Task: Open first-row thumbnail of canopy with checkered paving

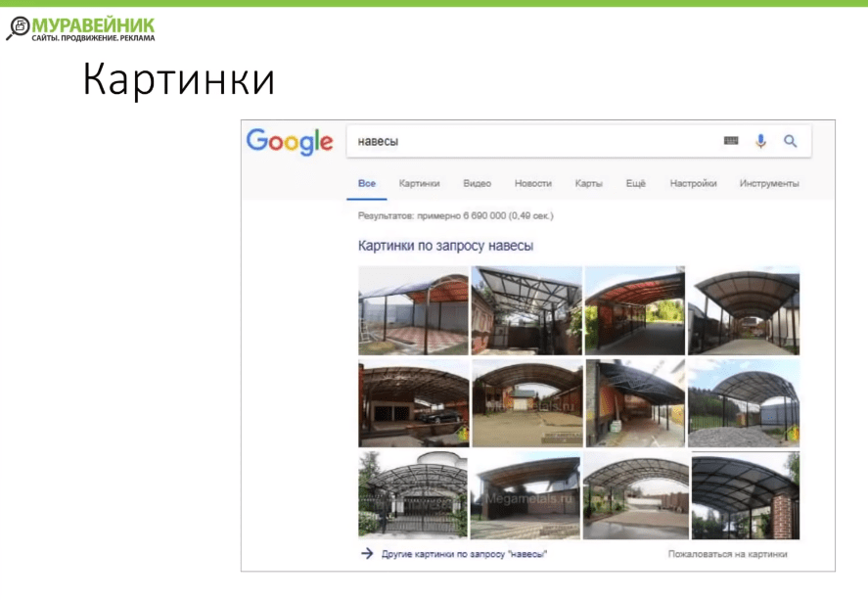Action: 413,310
